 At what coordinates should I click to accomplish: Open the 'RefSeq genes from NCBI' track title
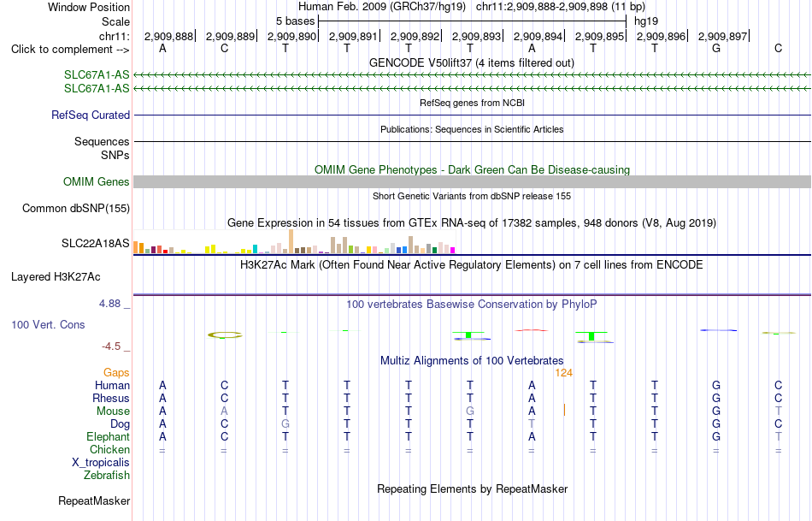pyautogui.click(x=472, y=103)
